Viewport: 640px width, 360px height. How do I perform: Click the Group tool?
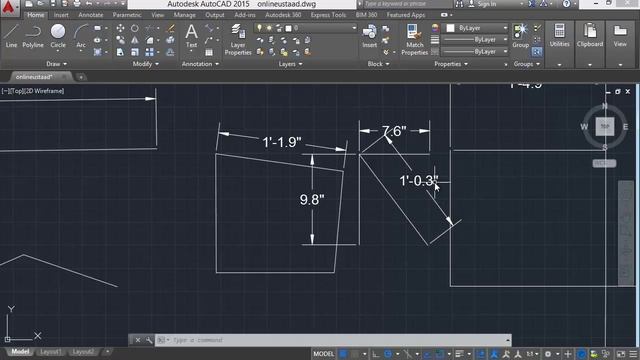coord(520,36)
